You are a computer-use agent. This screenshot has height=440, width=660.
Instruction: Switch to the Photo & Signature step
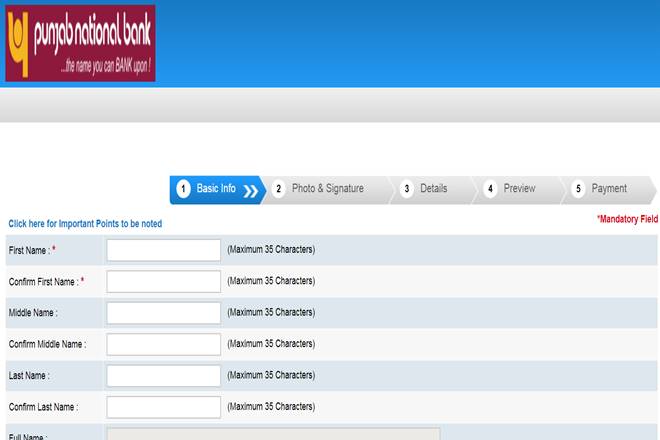(327, 189)
